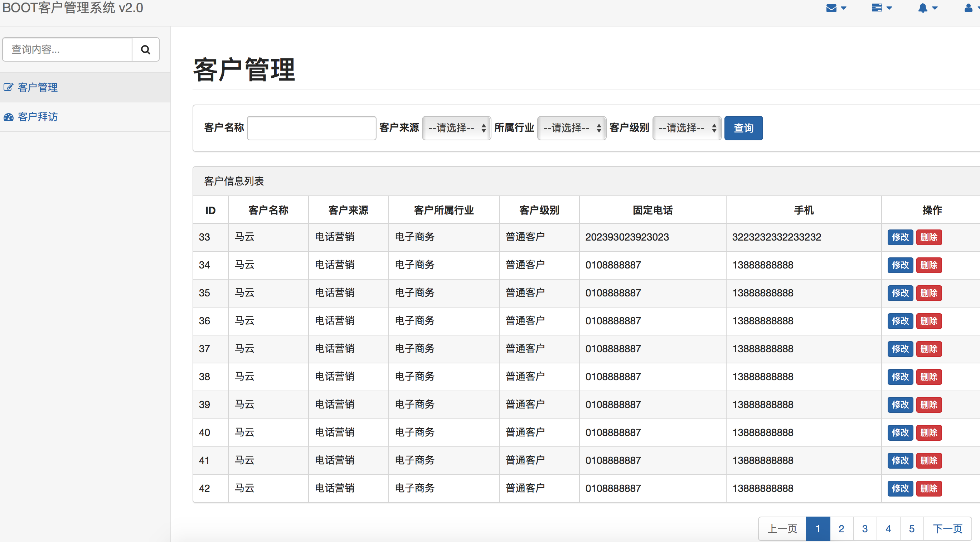980x542 pixels.
Task: Click the 手机 column header
Action: click(804, 210)
